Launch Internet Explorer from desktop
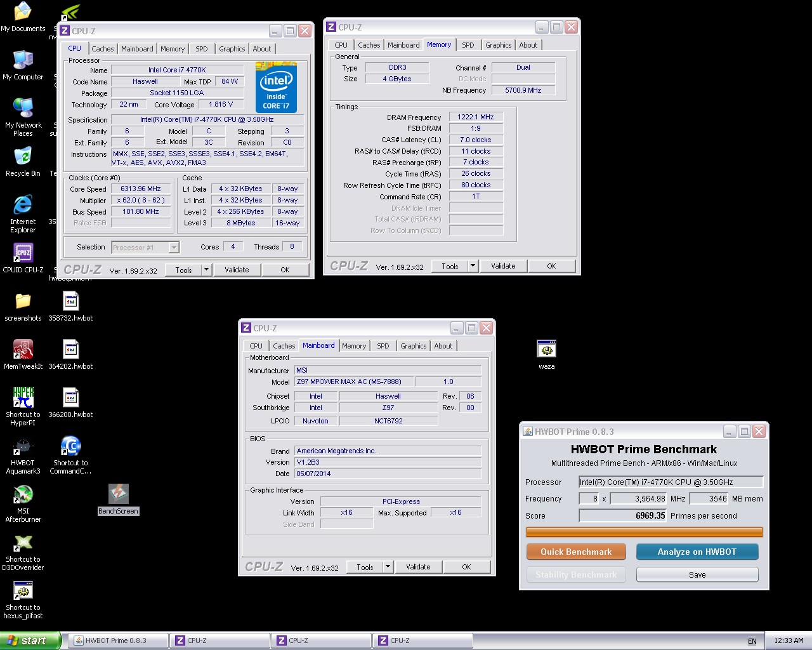 (x=23, y=213)
